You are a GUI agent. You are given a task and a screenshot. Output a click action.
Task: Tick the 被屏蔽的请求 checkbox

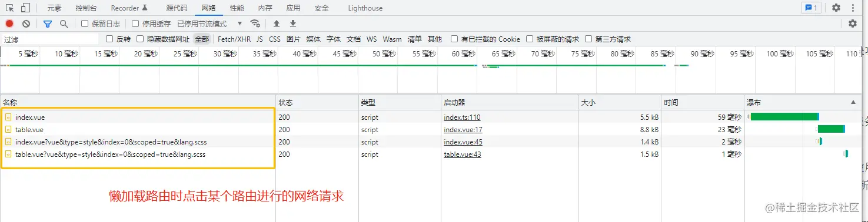530,39
